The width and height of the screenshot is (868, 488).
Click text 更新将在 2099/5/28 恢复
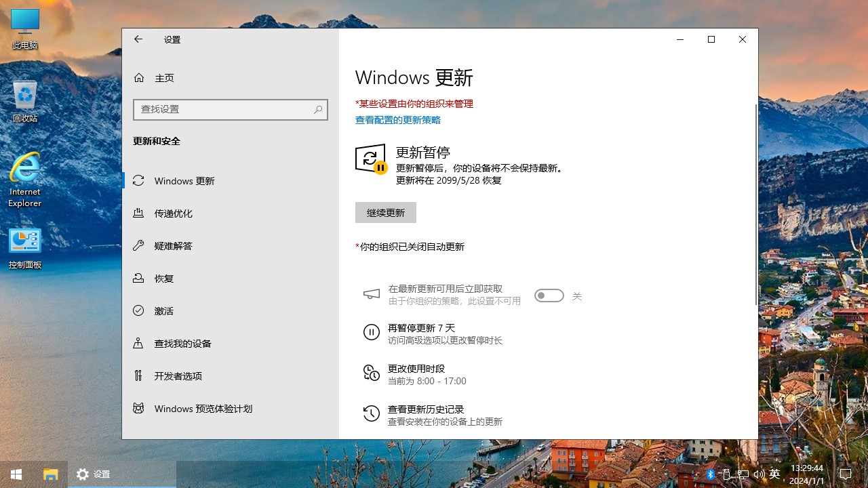click(449, 180)
